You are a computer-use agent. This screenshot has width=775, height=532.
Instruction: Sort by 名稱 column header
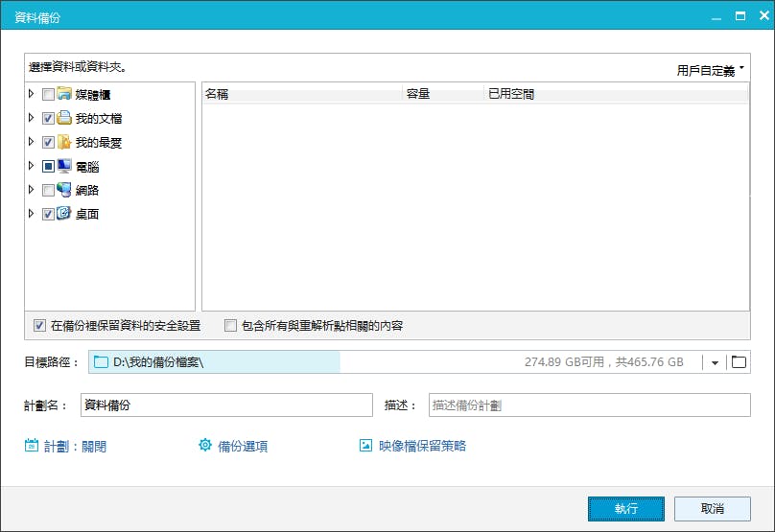coord(302,94)
